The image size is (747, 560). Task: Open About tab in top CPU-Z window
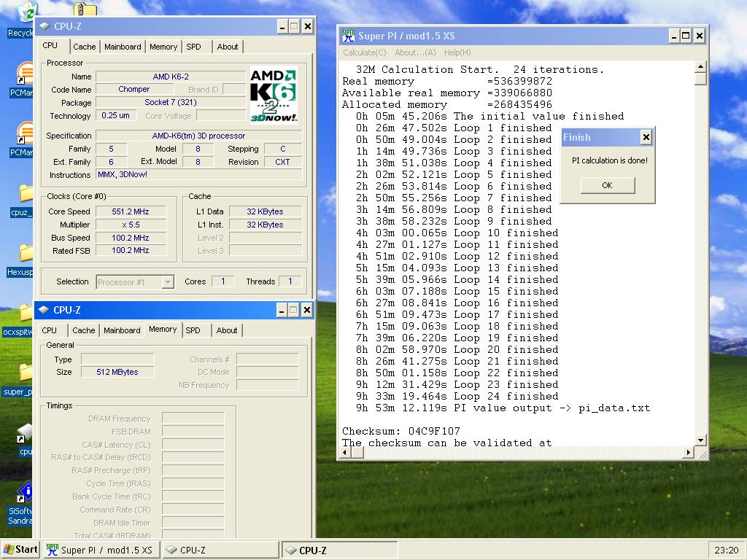click(x=228, y=47)
